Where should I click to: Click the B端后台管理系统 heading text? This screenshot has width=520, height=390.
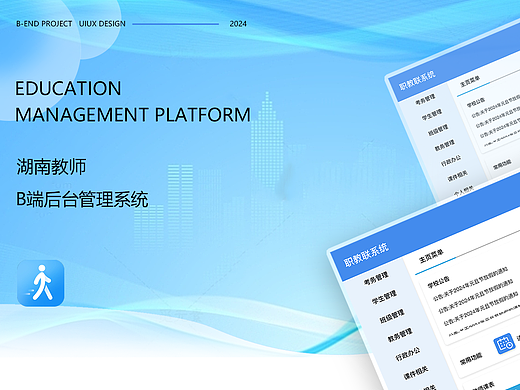click(x=82, y=199)
